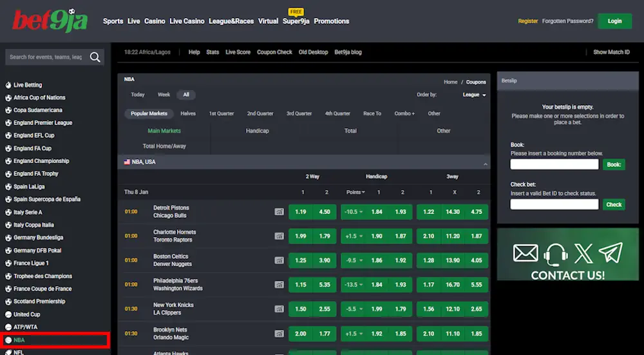Open the Points dropdown in Handicap header

tap(355, 192)
